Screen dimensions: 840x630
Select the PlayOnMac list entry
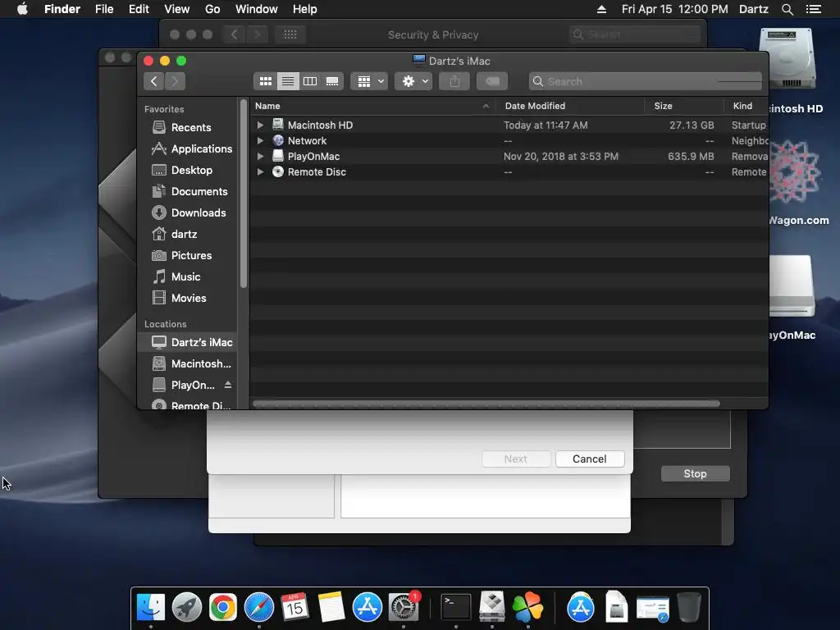(509, 157)
